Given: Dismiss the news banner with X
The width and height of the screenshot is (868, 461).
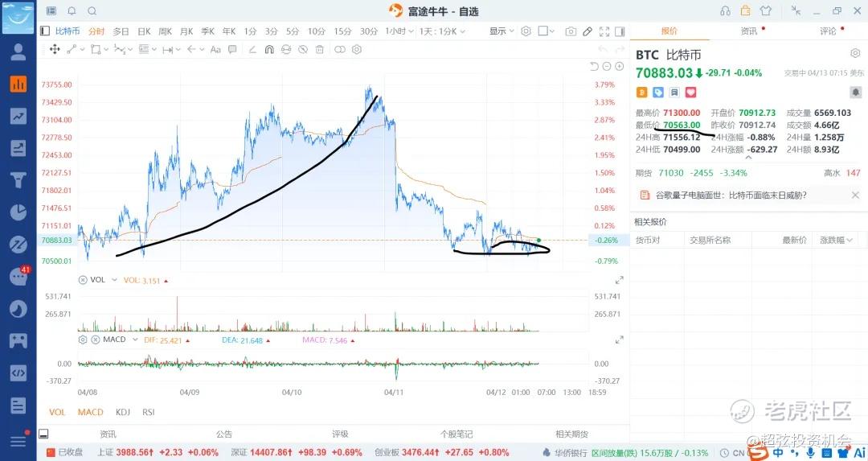Looking at the screenshot, I should point(855,195).
